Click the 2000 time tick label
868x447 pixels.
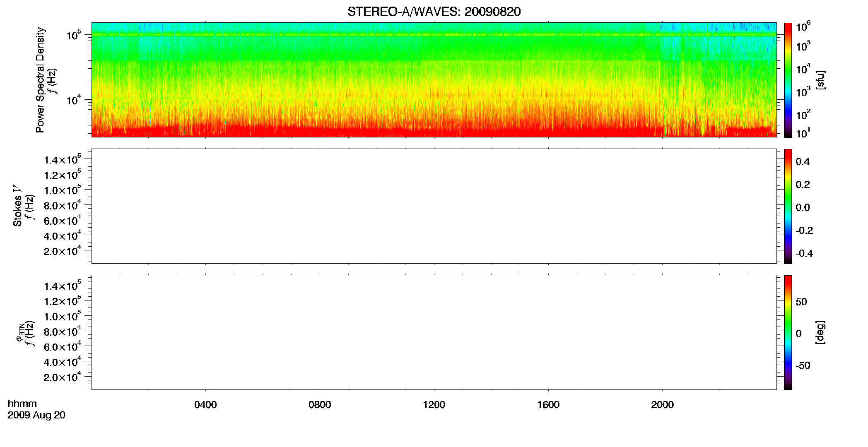click(662, 405)
